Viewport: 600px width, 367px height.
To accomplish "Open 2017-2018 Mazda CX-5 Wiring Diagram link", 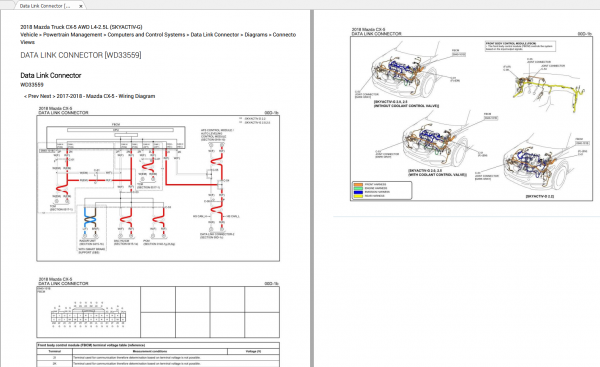I will click(106, 96).
